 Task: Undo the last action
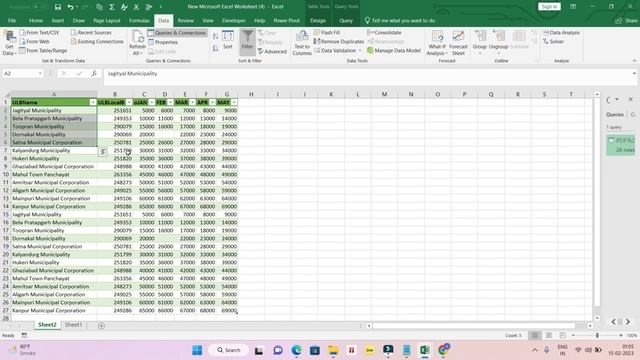(70, 7)
